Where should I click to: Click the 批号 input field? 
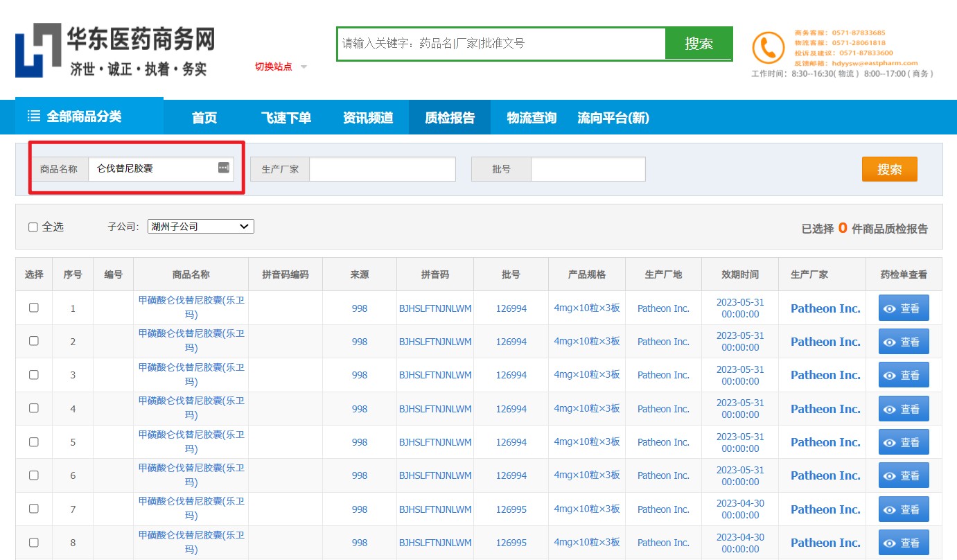pos(588,169)
